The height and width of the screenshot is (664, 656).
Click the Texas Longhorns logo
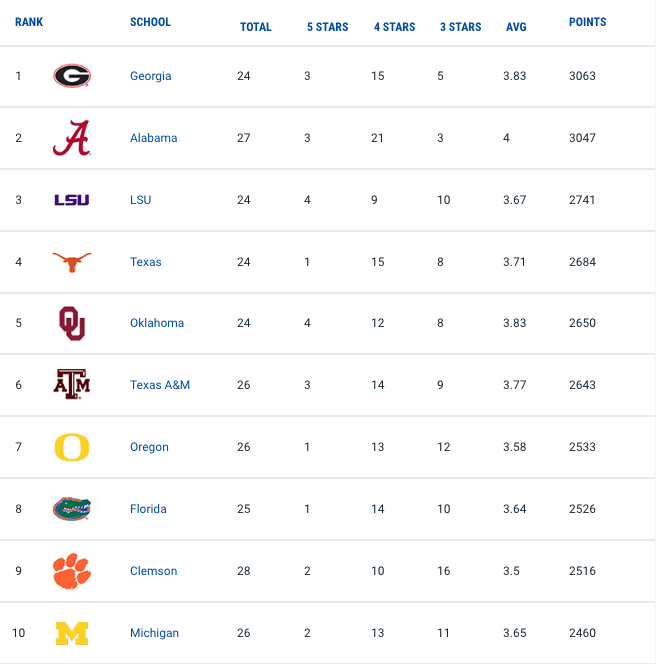click(x=72, y=262)
